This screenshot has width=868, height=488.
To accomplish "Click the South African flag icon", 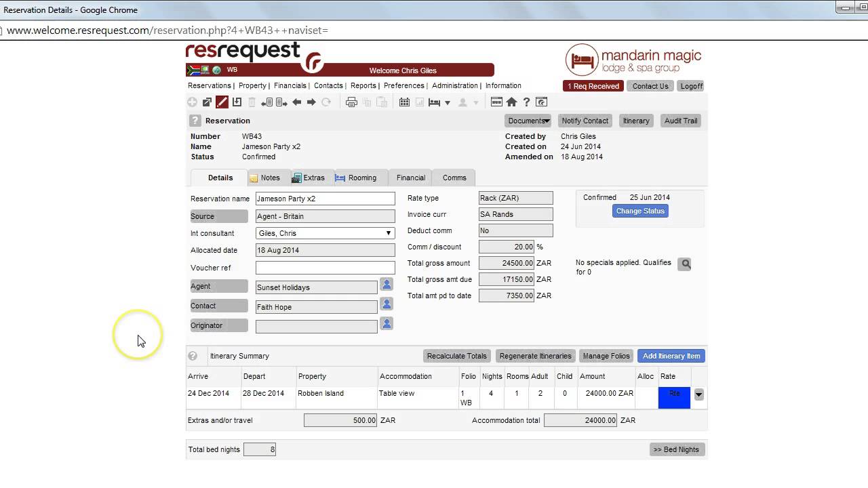I will point(192,70).
